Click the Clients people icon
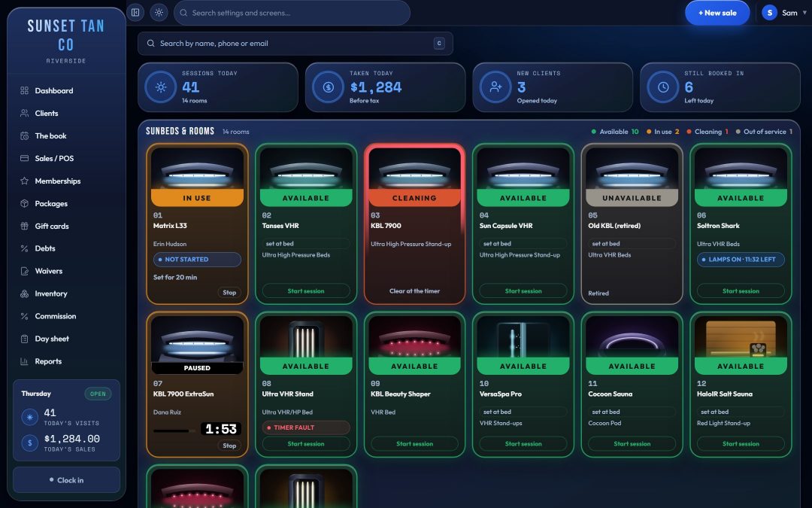The image size is (812, 508). pos(24,113)
